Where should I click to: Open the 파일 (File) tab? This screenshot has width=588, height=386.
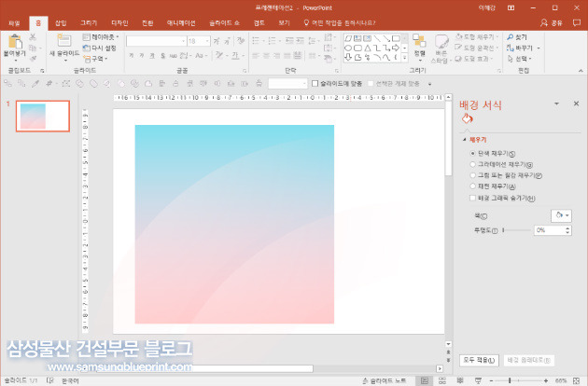click(x=14, y=23)
